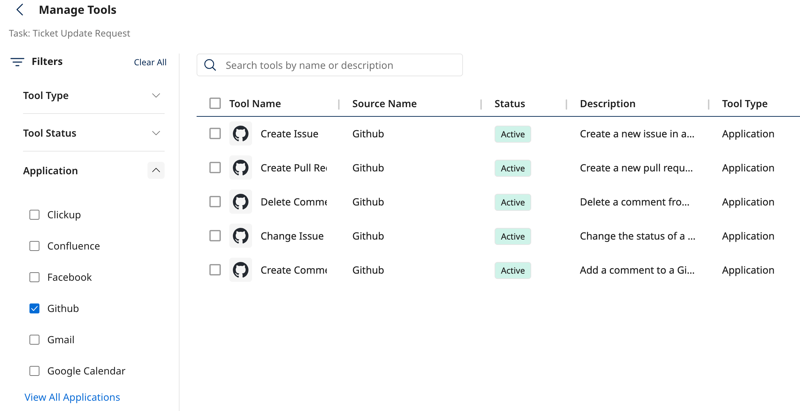Click Github source in Delete Comment row
The image size is (800, 411).
point(368,202)
